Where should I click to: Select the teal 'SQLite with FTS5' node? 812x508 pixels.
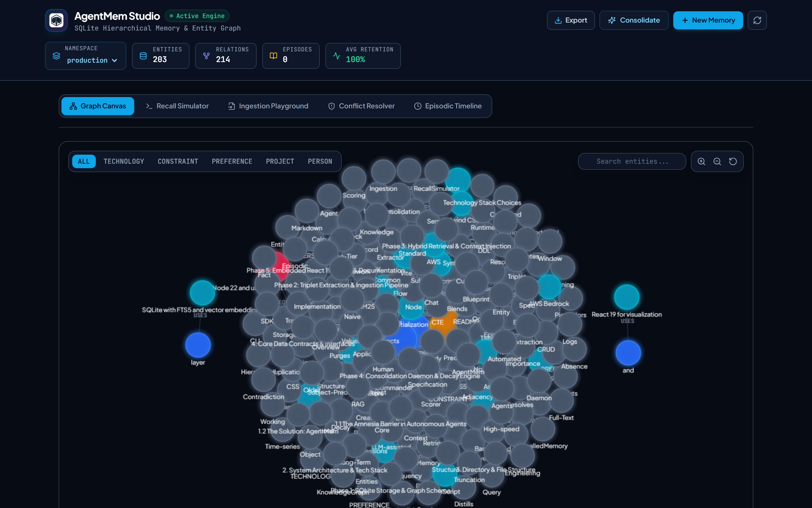tap(202, 293)
